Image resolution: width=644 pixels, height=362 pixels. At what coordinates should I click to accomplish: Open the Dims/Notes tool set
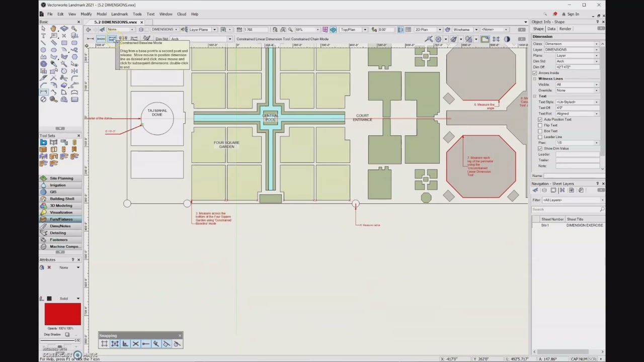click(x=60, y=226)
